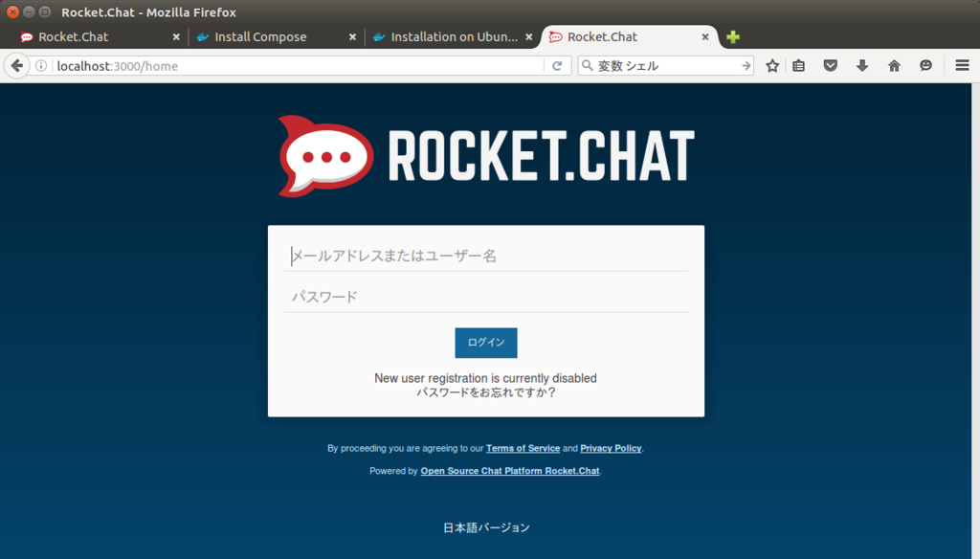The height and width of the screenshot is (559, 980).
Task: Open site information icon in address bar
Action: pyautogui.click(x=41, y=66)
